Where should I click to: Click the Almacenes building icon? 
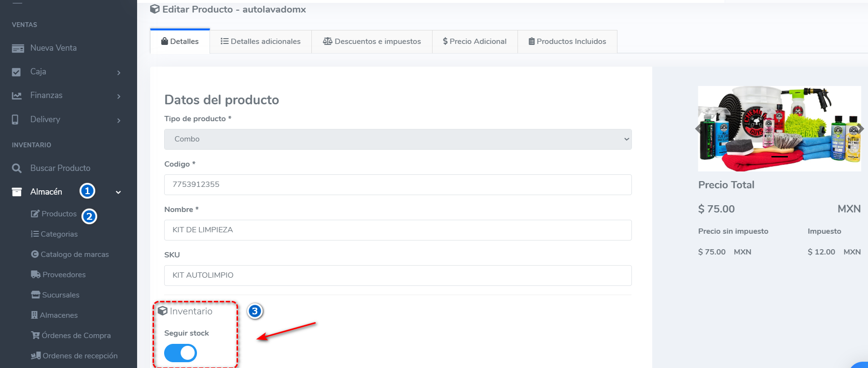(x=34, y=315)
